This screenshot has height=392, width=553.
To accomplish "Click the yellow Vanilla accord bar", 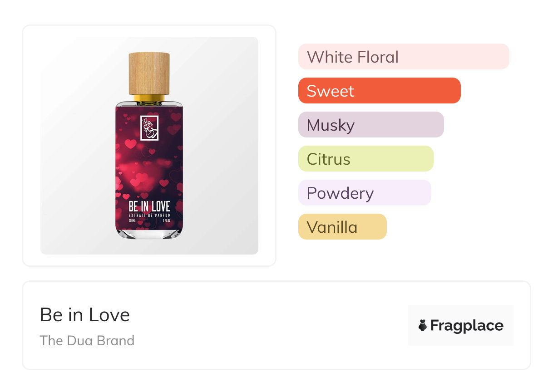I will pyautogui.click(x=342, y=227).
